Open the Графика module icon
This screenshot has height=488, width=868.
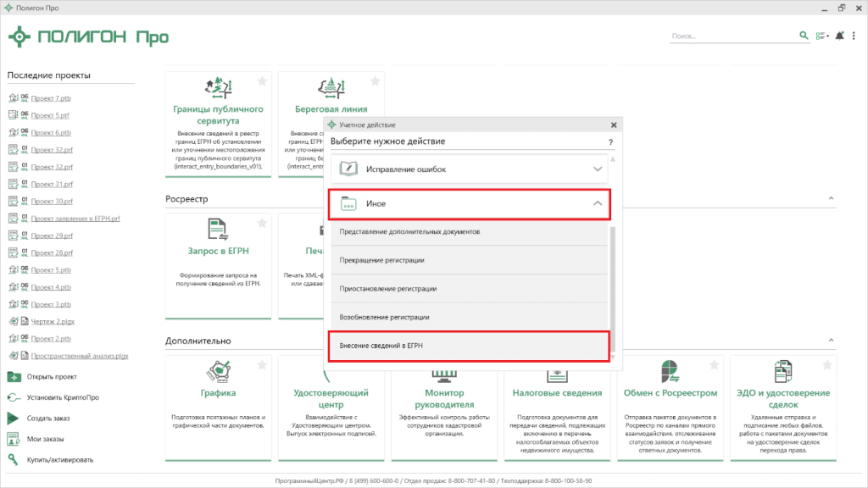coord(218,371)
